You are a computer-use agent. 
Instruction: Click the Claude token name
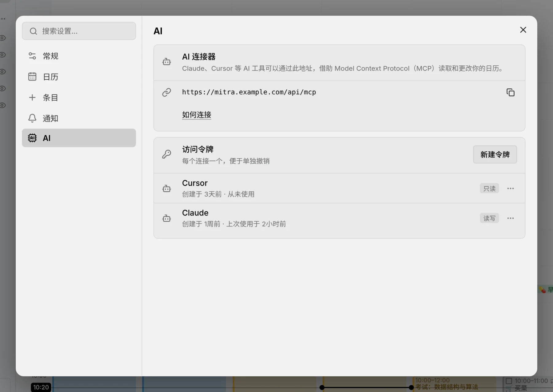(x=195, y=213)
